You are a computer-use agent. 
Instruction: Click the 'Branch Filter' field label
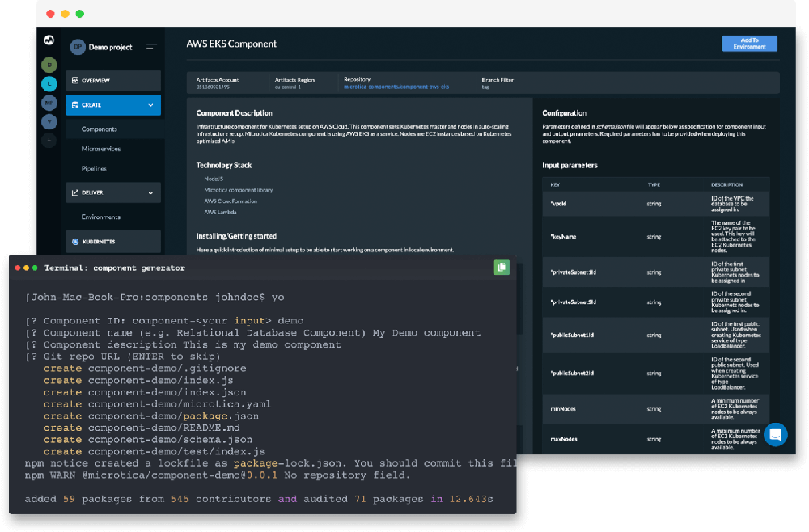pyautogui.click(x=498, y=80)
